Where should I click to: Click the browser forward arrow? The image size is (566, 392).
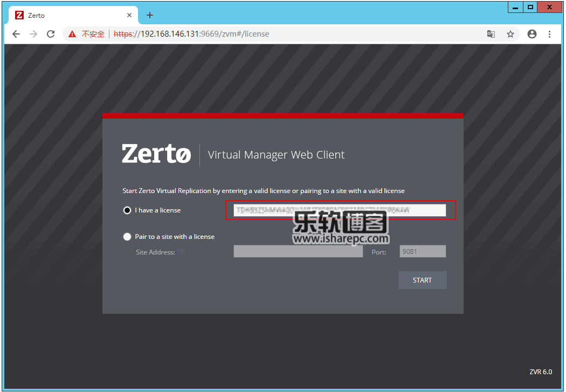[33, 34]
